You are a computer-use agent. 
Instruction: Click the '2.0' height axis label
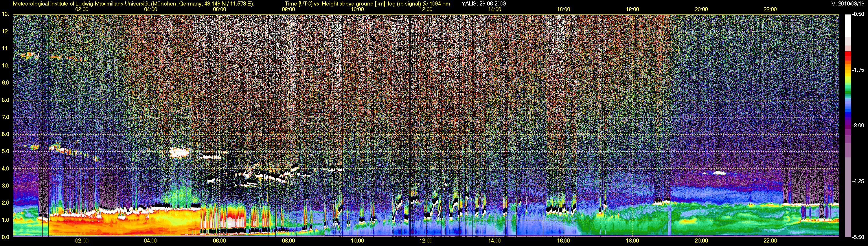(5, 203)
